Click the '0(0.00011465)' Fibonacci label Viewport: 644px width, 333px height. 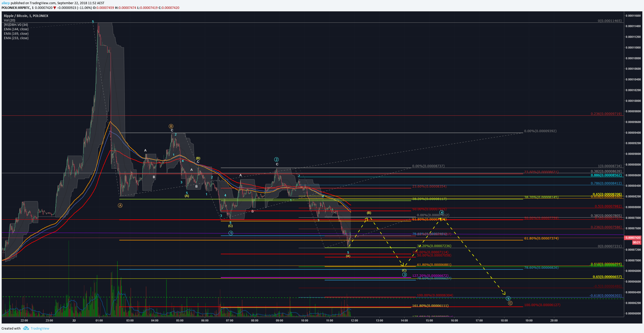coord(610,21)
